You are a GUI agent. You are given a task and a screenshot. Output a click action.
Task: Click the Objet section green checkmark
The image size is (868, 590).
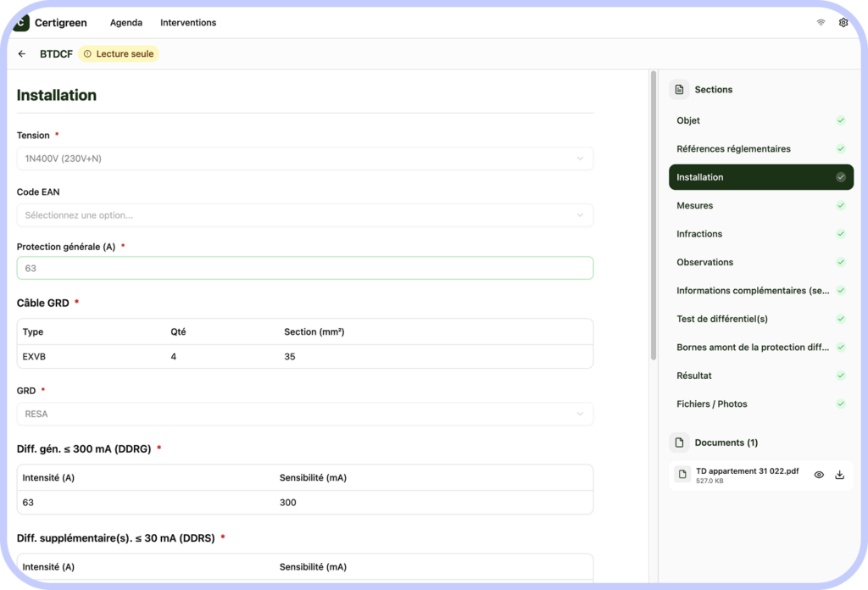point(841,120)
